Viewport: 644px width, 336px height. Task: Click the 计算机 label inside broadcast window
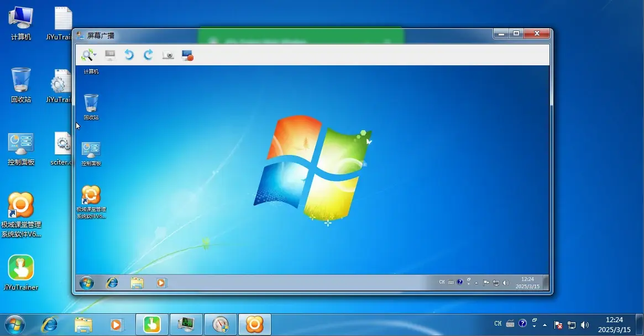91,71
